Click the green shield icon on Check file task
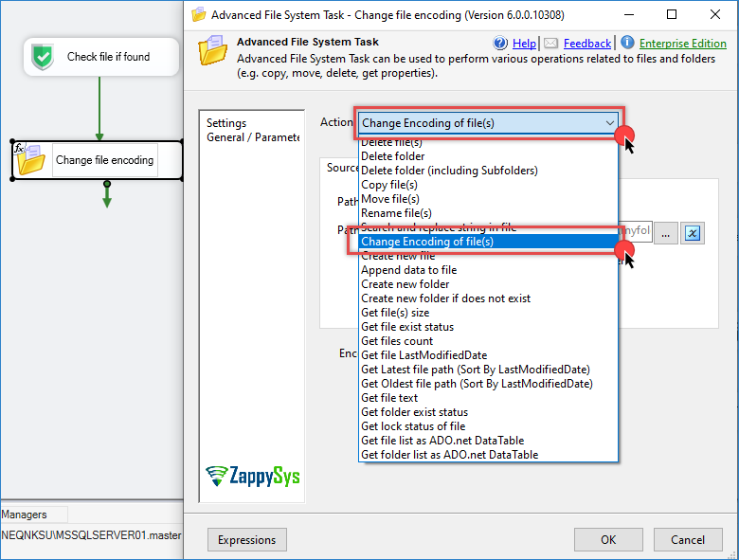 coord(43,57)
